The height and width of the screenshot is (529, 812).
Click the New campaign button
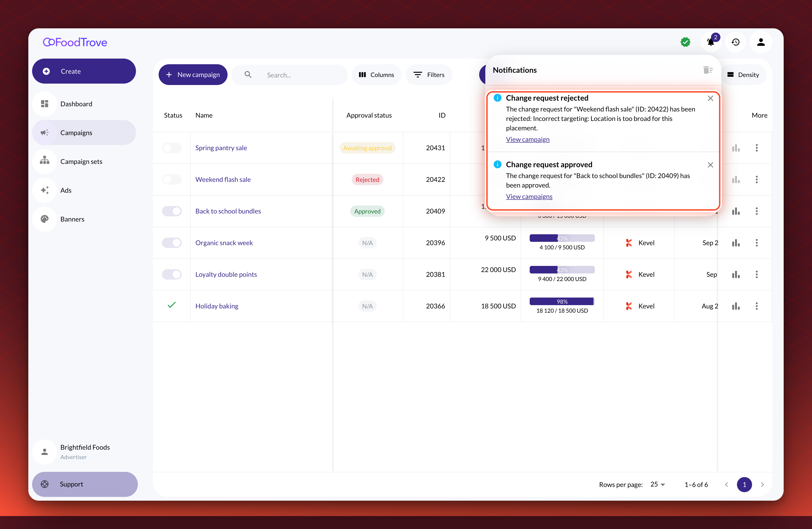coord(193,75)
